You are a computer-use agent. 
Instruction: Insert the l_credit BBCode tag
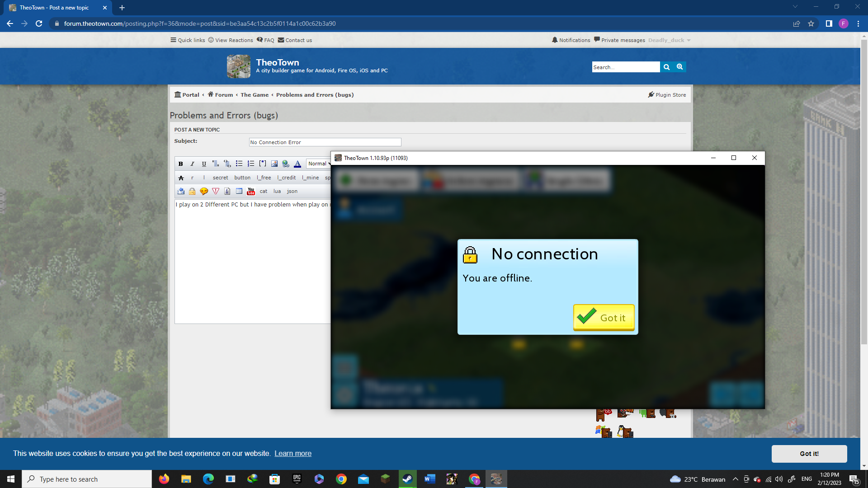pos(287,178)
